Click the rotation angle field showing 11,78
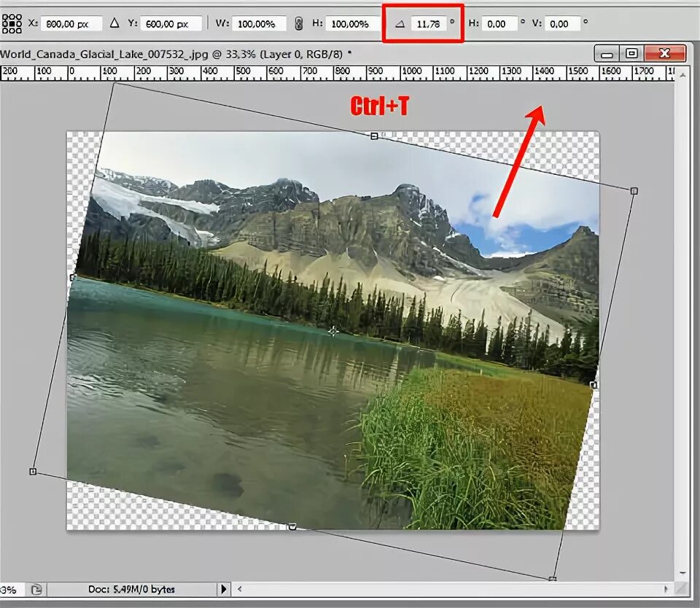The image size is (700, 608). [429, 23]
